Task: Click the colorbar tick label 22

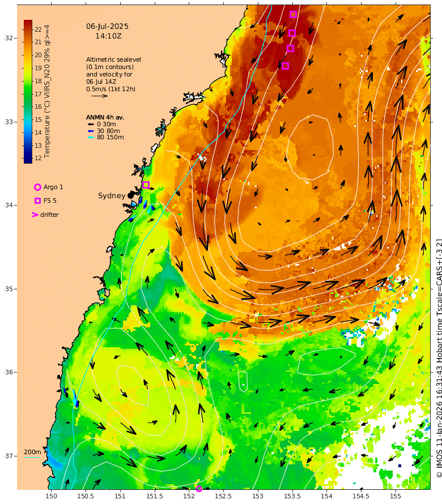Action: (x=39, y=29)
